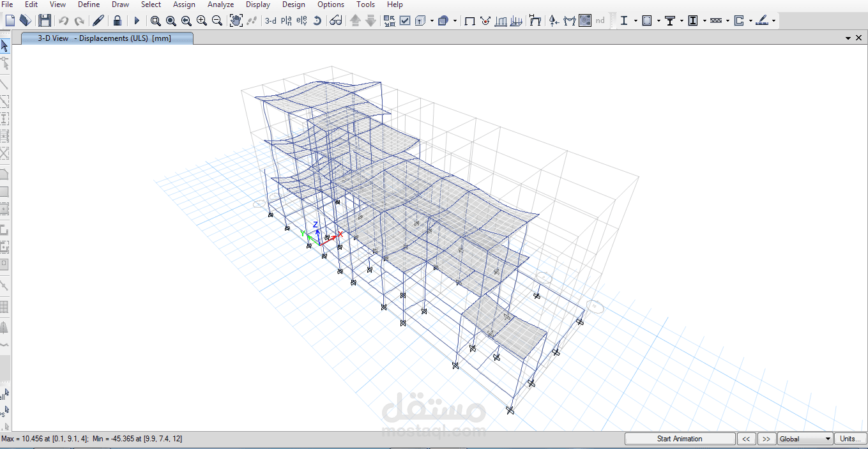The width and height of the screenshot is (868, 449).
Task: Select the pointer Select Object tool in sidebar
Action: point(4,46)
